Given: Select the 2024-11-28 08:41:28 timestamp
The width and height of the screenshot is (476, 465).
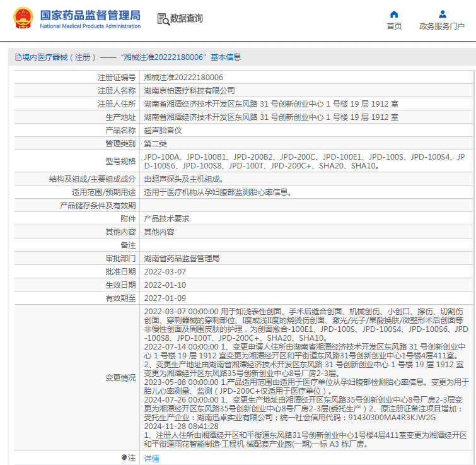Looking at the screenshot, I should tap(181, 426).
